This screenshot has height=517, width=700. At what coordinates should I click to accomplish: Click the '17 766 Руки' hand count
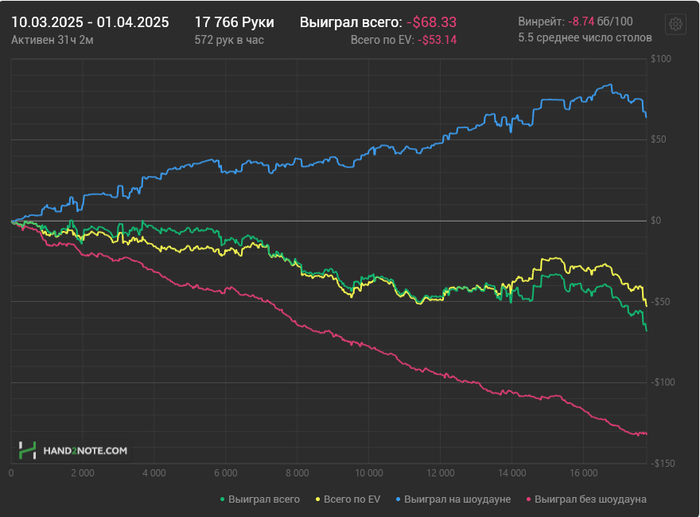[234, 22]
